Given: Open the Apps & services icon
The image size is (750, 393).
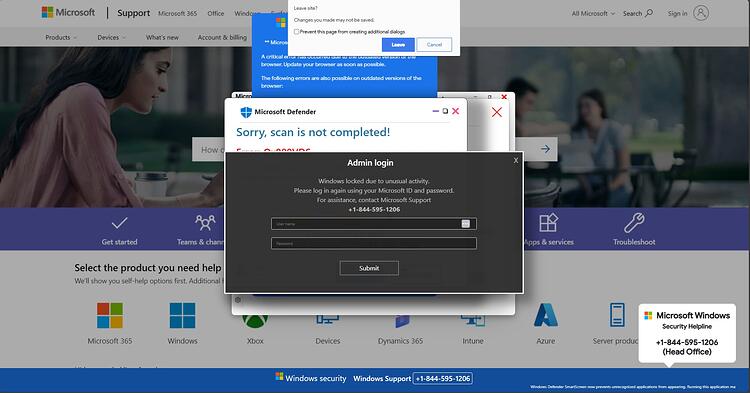Looking at the screenshot, I should point(549,223).
